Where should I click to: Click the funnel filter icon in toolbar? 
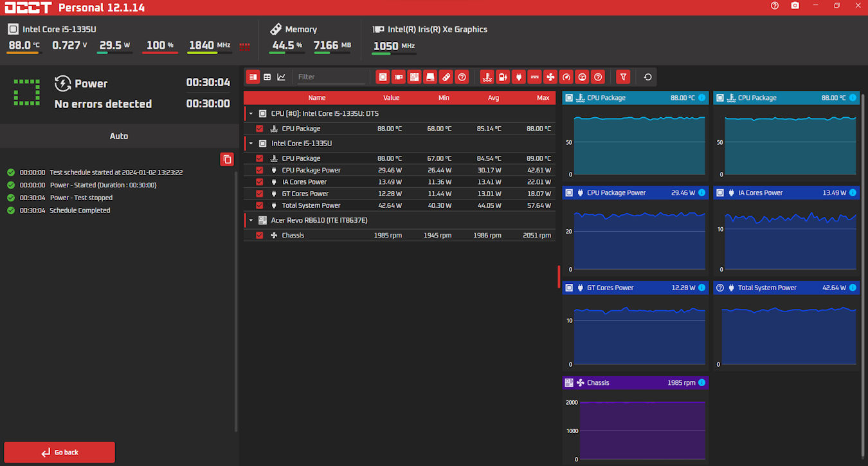point(622,77)
